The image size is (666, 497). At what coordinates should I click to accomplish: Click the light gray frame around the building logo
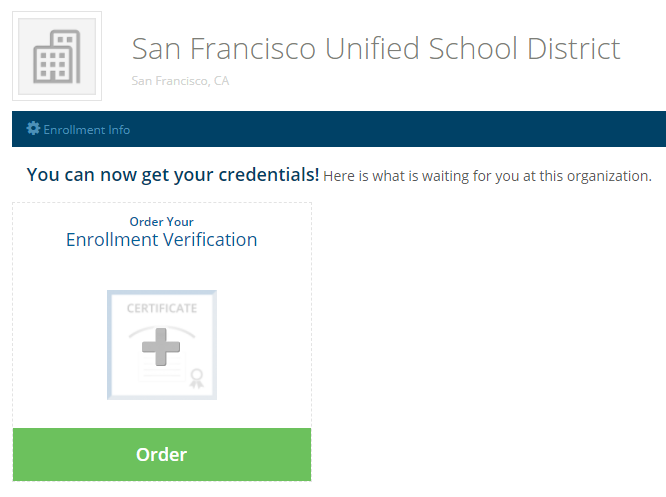point(17,55)
